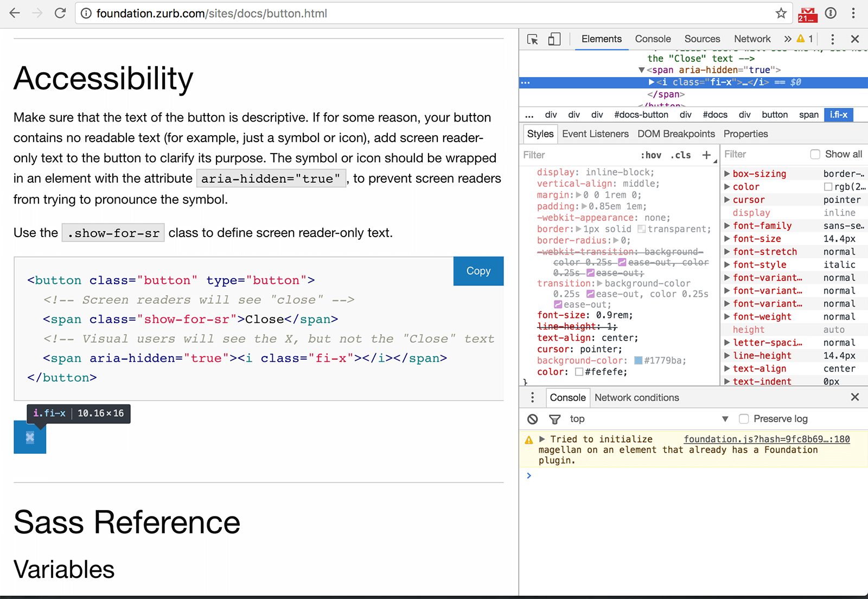Focus the Computed filter field
868x599 pixels.
(x=764, y=155)
